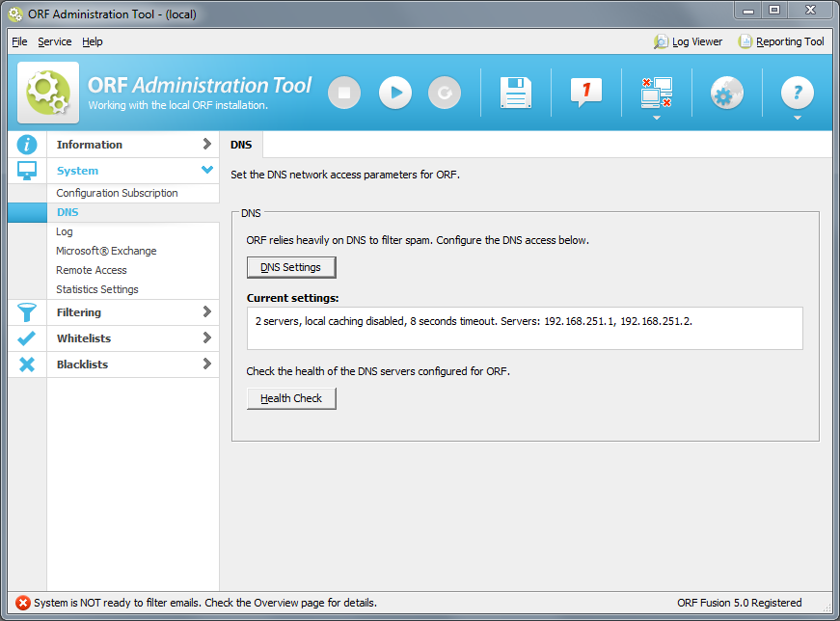Click 'Set the DNS network access parameters' text

345,175
